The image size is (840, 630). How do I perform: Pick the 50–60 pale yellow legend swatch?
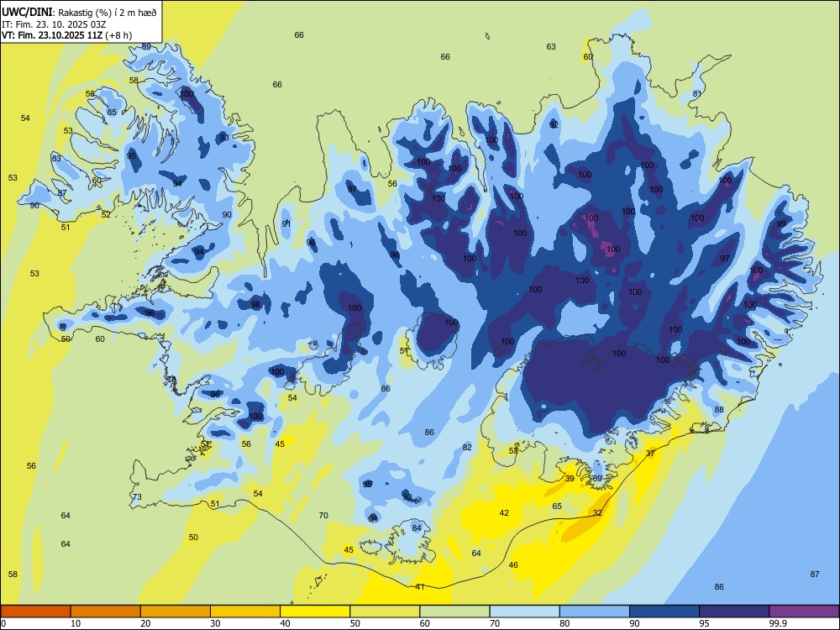click(386, 612)
